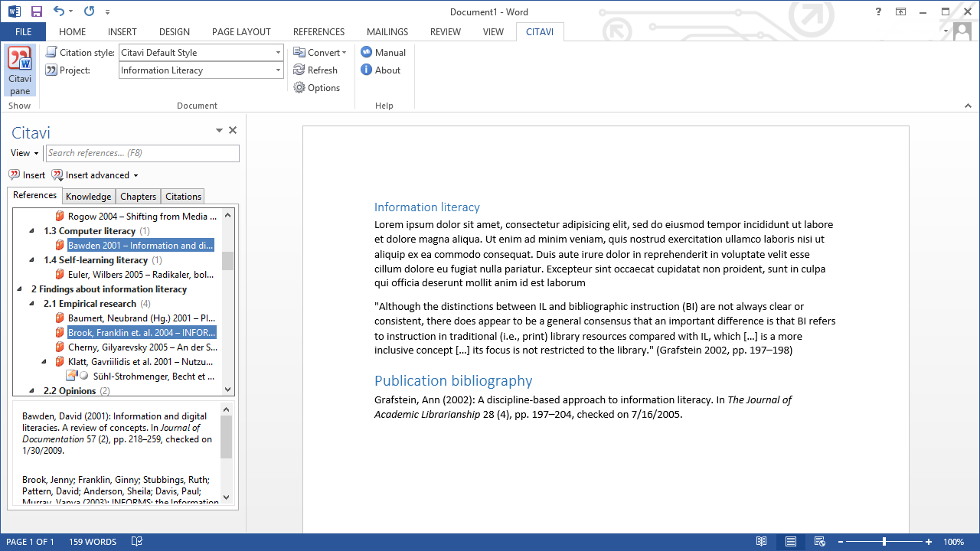Undo the last action
The width and height of the screenshot is (980, 551).
[59, 11]
